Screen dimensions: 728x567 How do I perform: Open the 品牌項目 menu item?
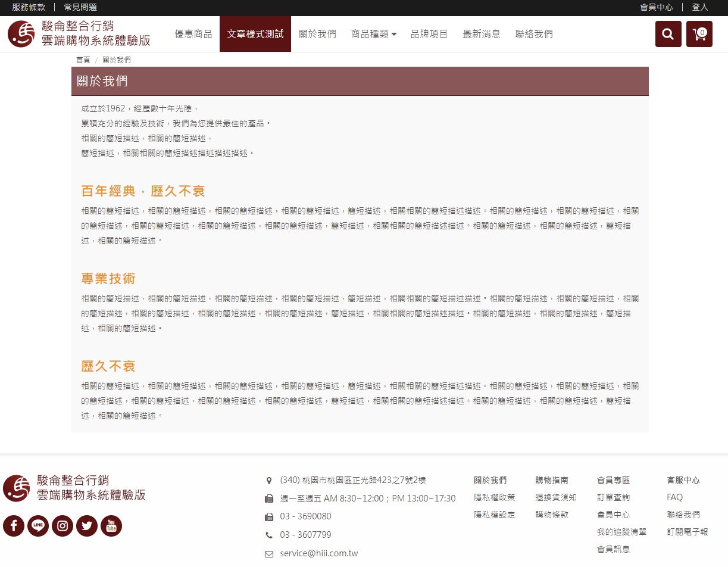[x=429, y=34]
